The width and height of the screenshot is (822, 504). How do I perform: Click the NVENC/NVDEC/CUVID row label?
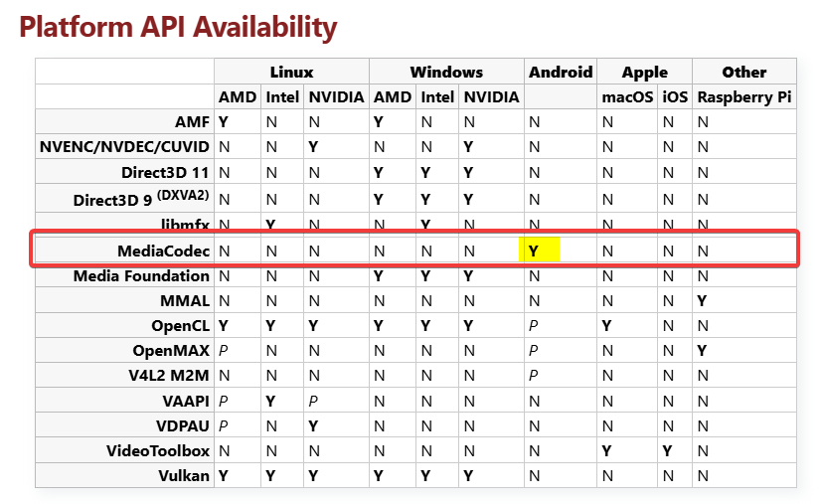tap(124, 146)
